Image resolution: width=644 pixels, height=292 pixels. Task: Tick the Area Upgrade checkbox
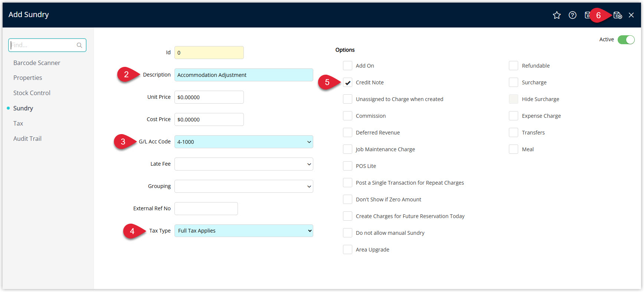347,250
